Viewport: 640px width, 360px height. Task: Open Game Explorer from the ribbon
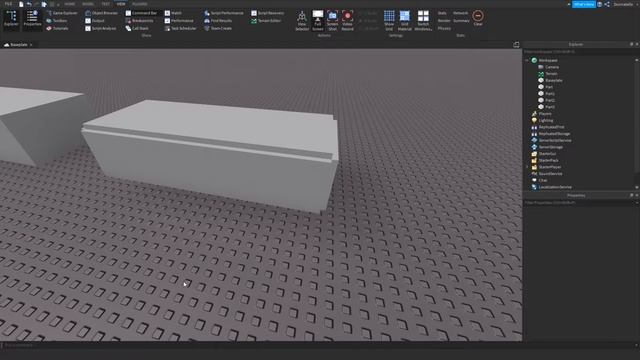coord(62,13)
